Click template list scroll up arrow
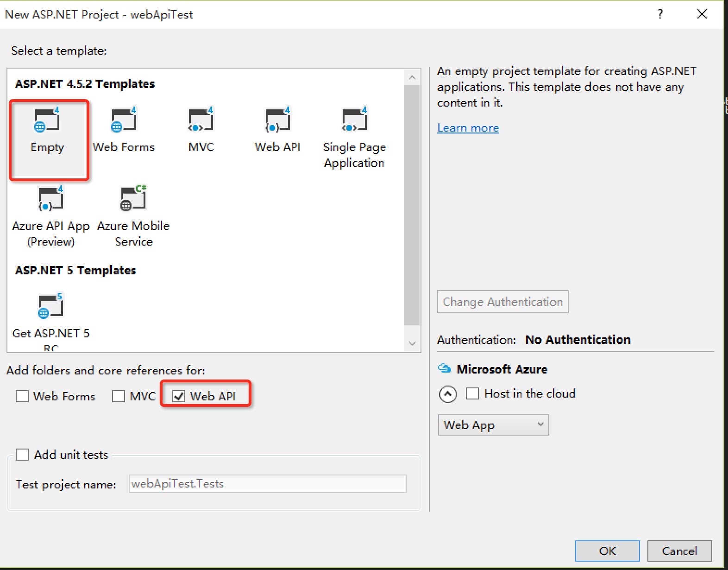The height and width of the screenshot is (570, 728). [x=412, y=78]
